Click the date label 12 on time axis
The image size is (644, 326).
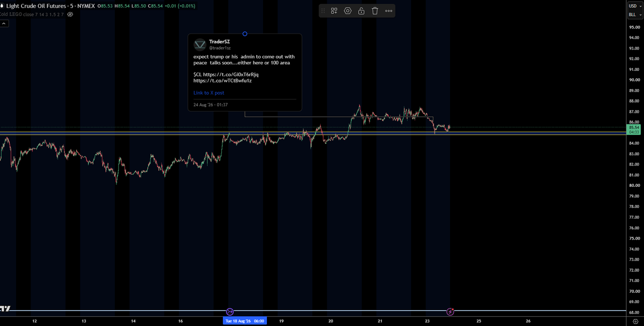34,321
